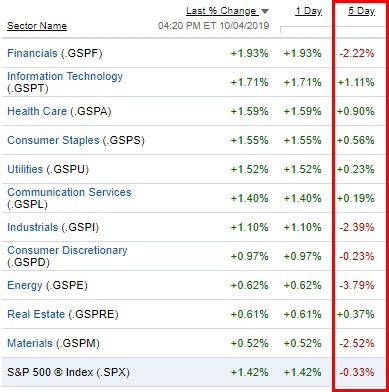Open the Consumer Staples sector link
This screenshot has width=389, height=392.
pos(53,140)
